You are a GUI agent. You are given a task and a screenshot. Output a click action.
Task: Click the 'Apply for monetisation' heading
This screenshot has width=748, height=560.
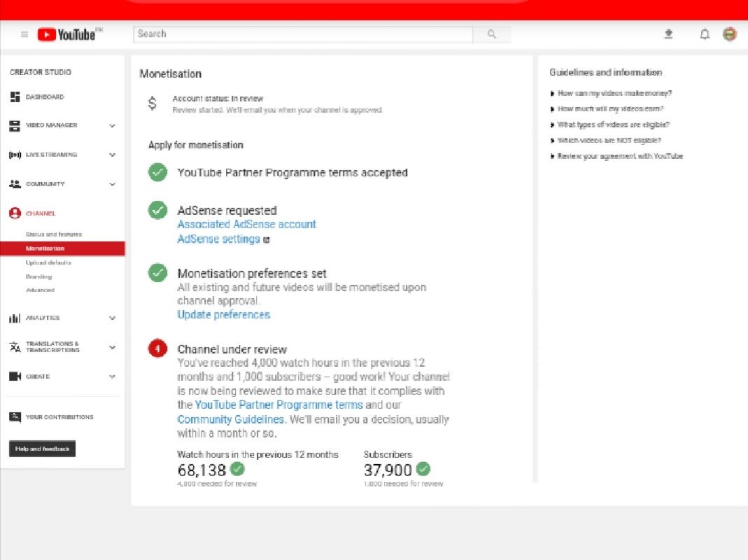(196, 145)
